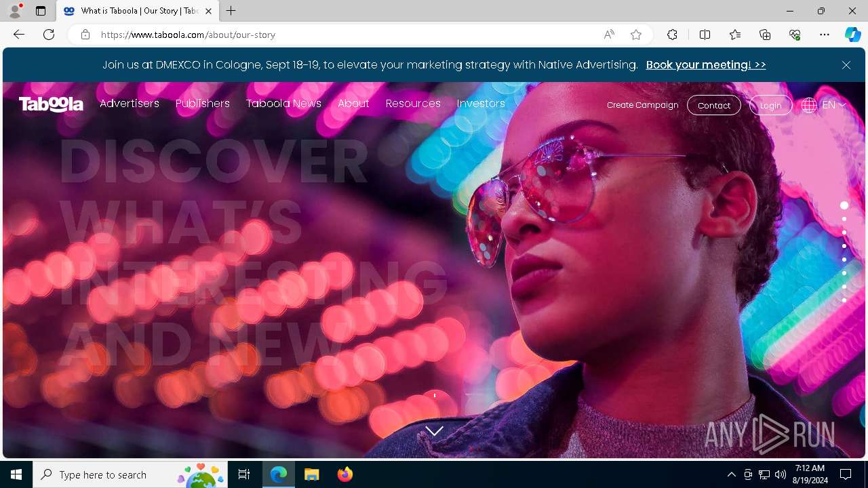
Task: Open the browser profile icon
Action: click(x=15, y=11)
